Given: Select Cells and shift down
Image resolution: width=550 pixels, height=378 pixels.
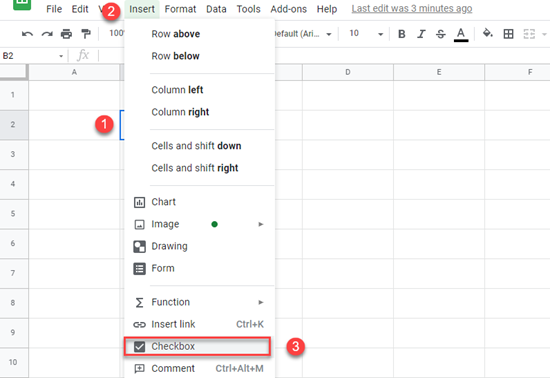Looking at the screenshot, I should (x=199, y=146).
